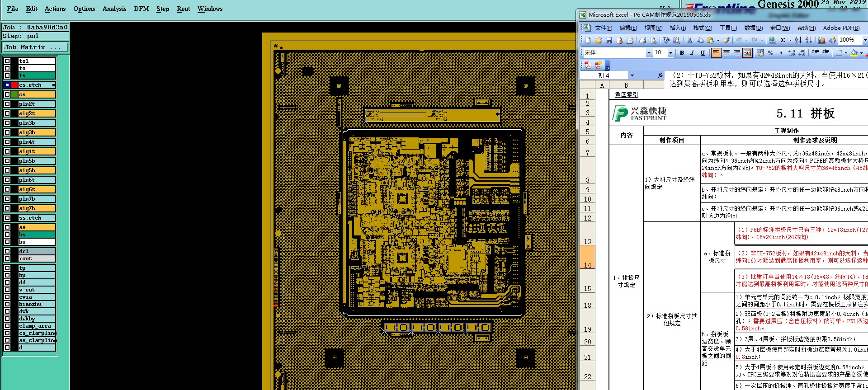Select layer clamp_area name
Image resolution: width=868 pixels, height=390 pixels.
[x=37, y=326]
